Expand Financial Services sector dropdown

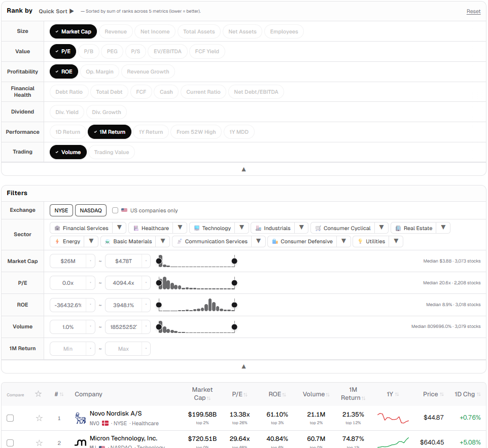coord(119,228)
